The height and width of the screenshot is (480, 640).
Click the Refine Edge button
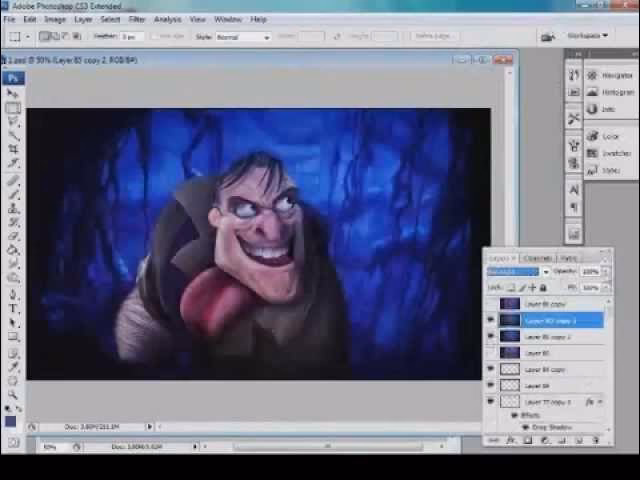(433, 36)
